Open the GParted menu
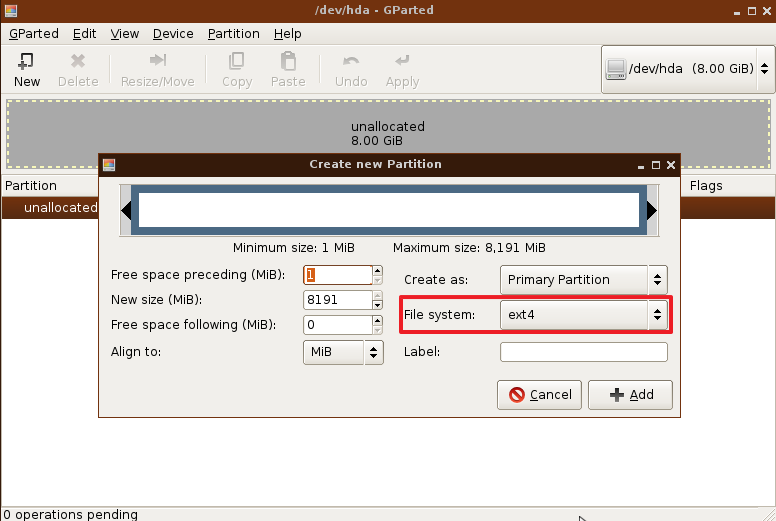Screen dimensions: 776x521 click(x=34, y=34)
